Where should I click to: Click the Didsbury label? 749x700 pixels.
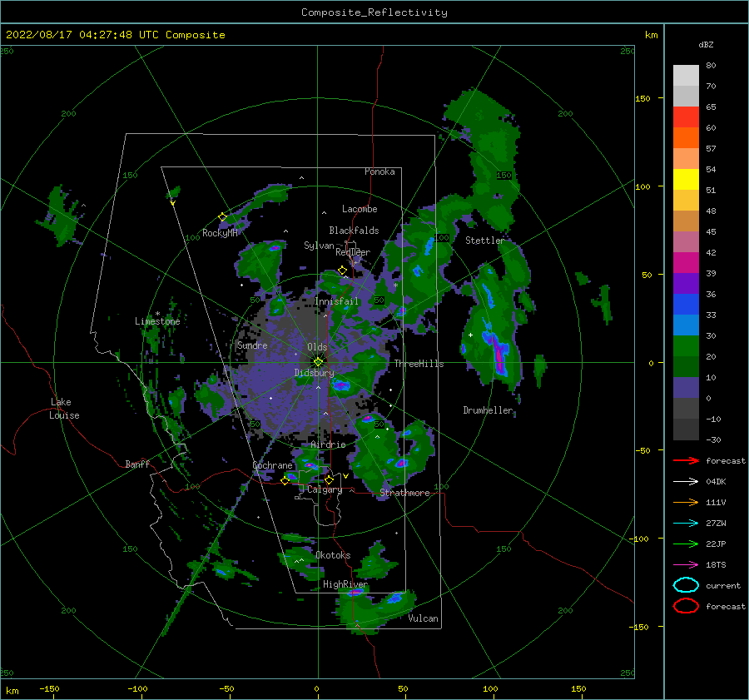tap(314, 372)
